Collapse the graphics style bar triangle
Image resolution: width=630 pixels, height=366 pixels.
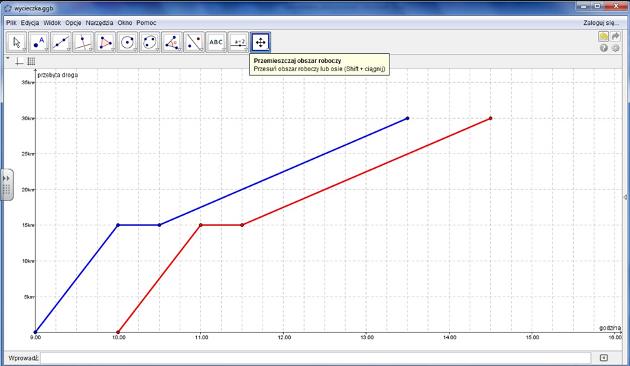(x=8, y=59)
